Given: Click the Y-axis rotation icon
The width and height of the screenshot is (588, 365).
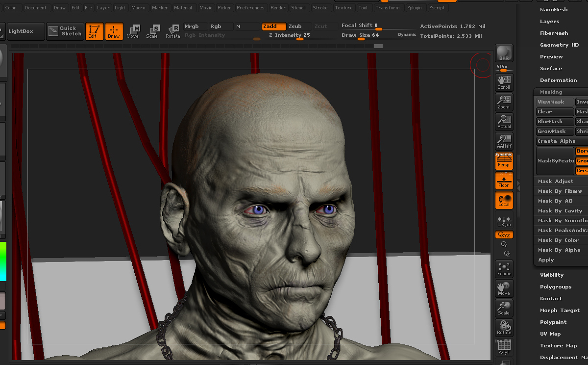Looking at the screenshot, I should click(504, 244).
